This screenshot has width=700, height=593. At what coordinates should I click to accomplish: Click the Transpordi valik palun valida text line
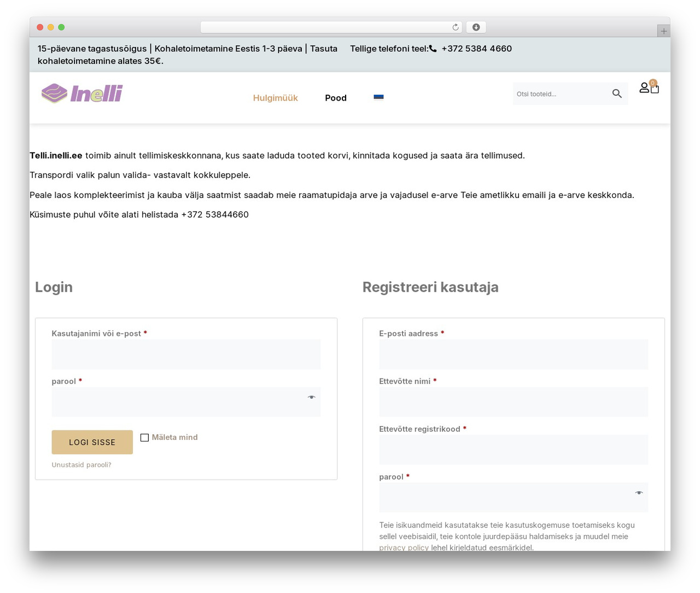140,175
